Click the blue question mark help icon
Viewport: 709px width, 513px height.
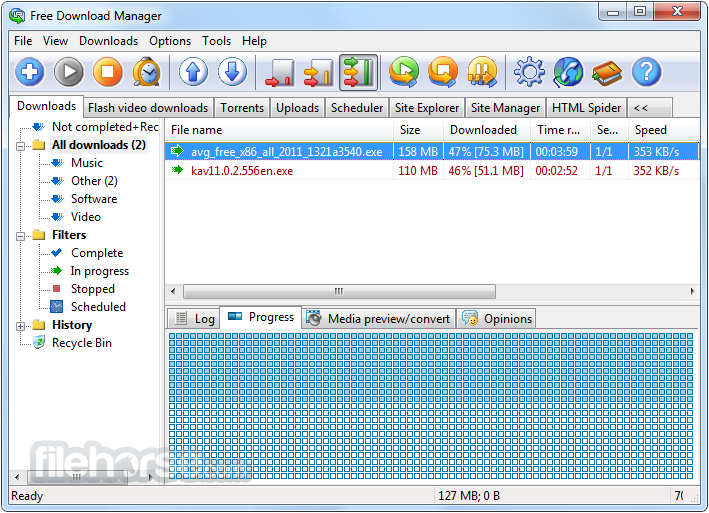(x=647, y=72)
